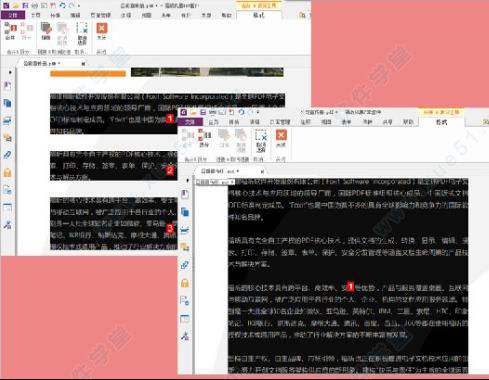Switch to 页面管理 tab in front window
This screenshot has height=380, width=489.
coord(280,122)
